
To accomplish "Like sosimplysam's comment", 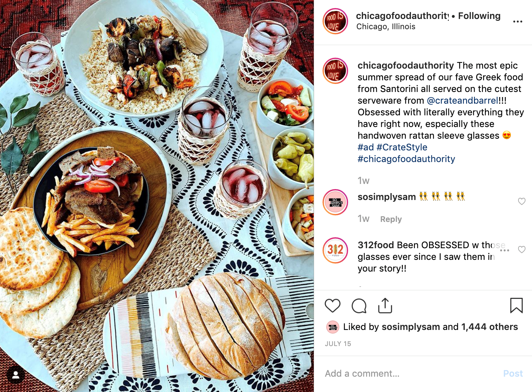I will [522, 201].
